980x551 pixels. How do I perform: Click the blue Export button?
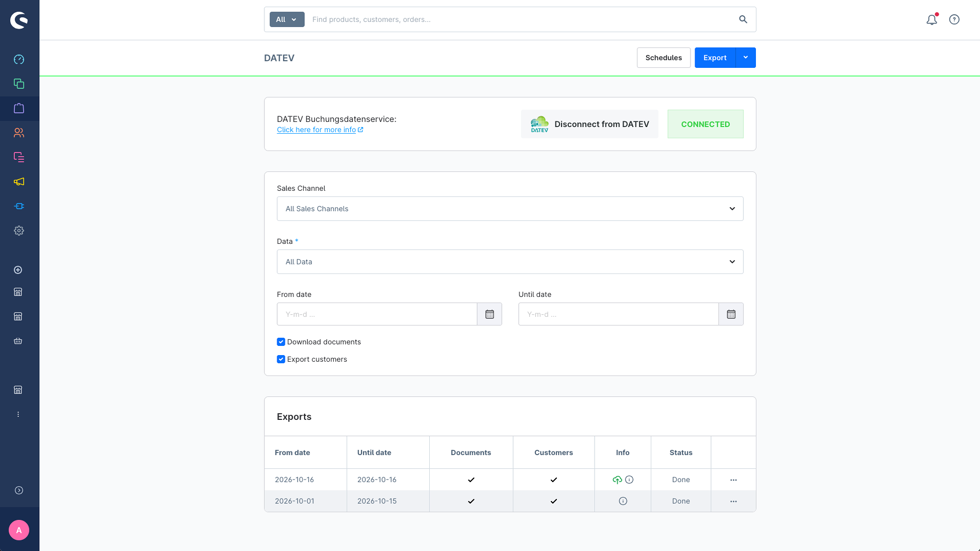[715, 58]
